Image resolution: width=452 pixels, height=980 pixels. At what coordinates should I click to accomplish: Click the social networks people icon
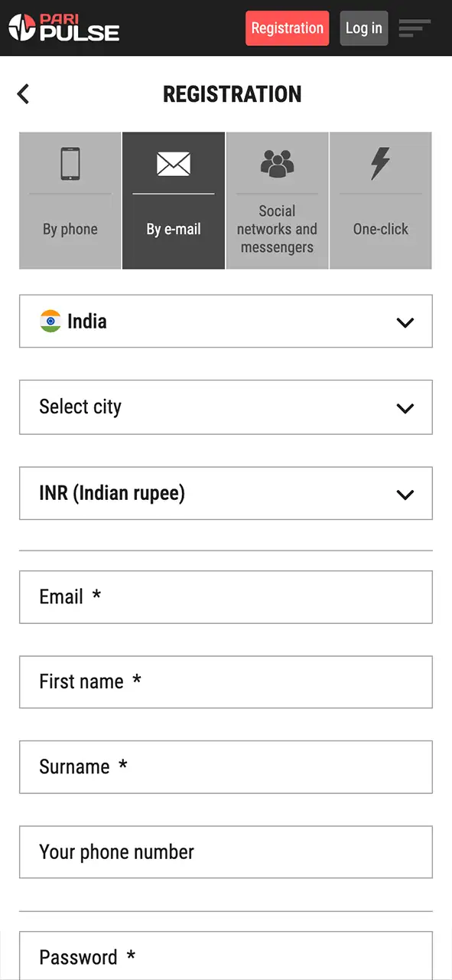pos(277,162)
